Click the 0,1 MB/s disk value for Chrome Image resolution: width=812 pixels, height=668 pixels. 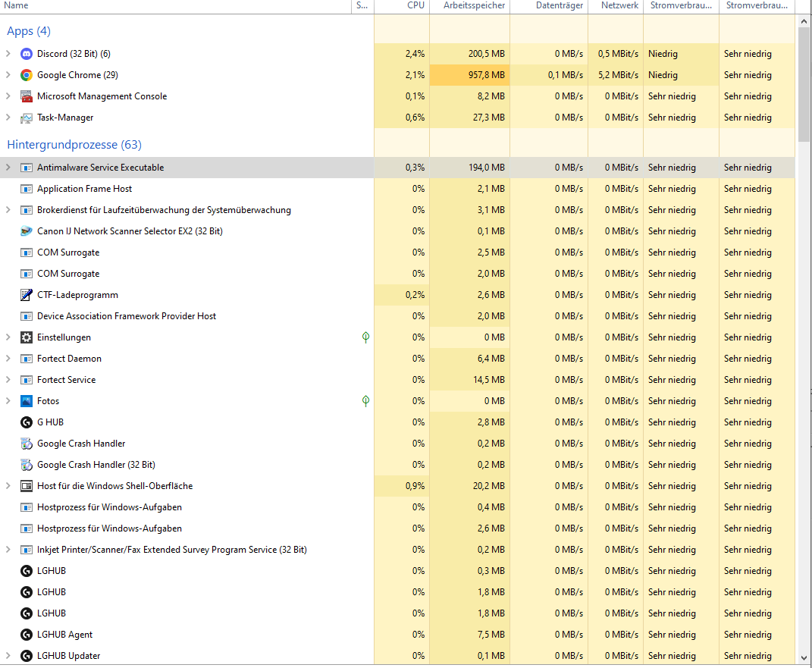(x=566, y=75)
